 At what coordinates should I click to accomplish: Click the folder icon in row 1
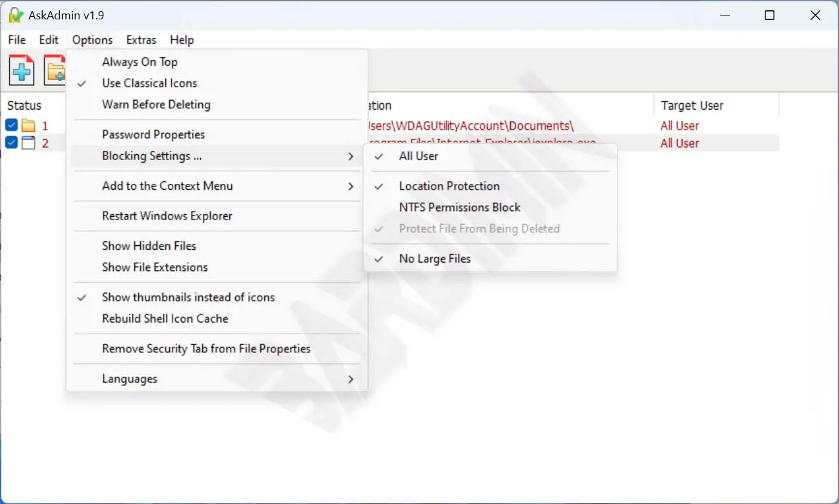[28, 126]
